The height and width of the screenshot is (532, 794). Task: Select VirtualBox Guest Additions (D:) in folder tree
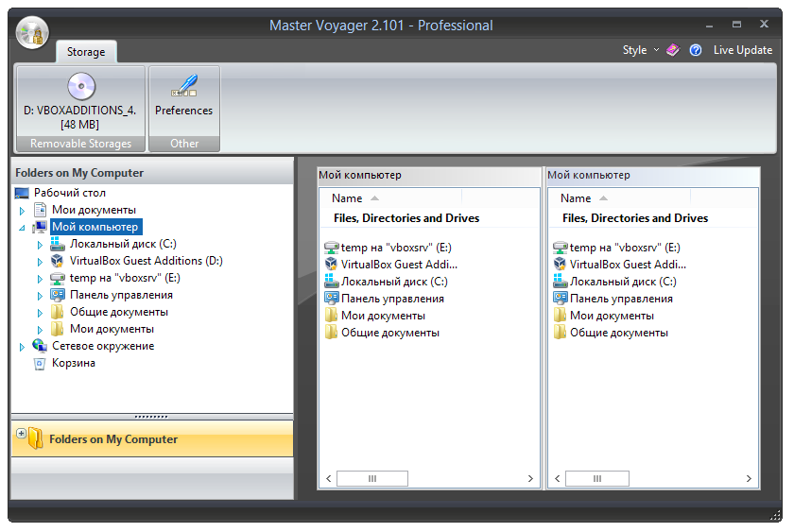click(x=146, y=261)
